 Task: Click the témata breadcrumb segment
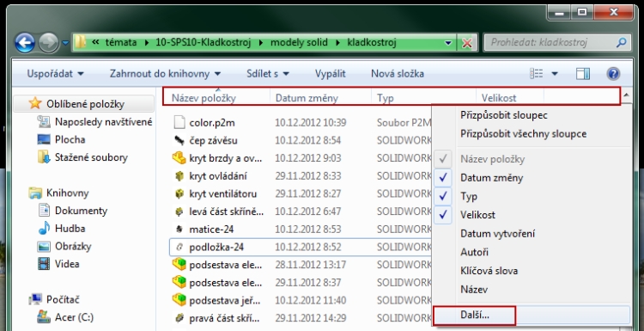tap(121, 42)
